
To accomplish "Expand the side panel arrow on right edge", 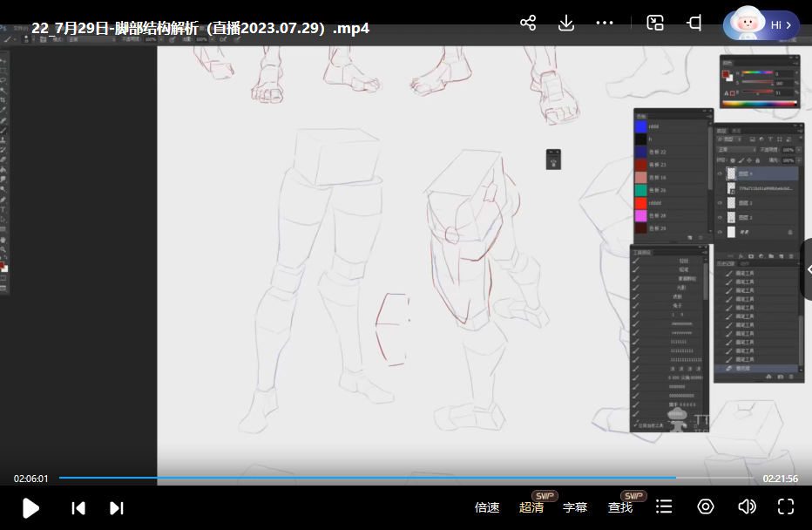I will click(807, 269).
